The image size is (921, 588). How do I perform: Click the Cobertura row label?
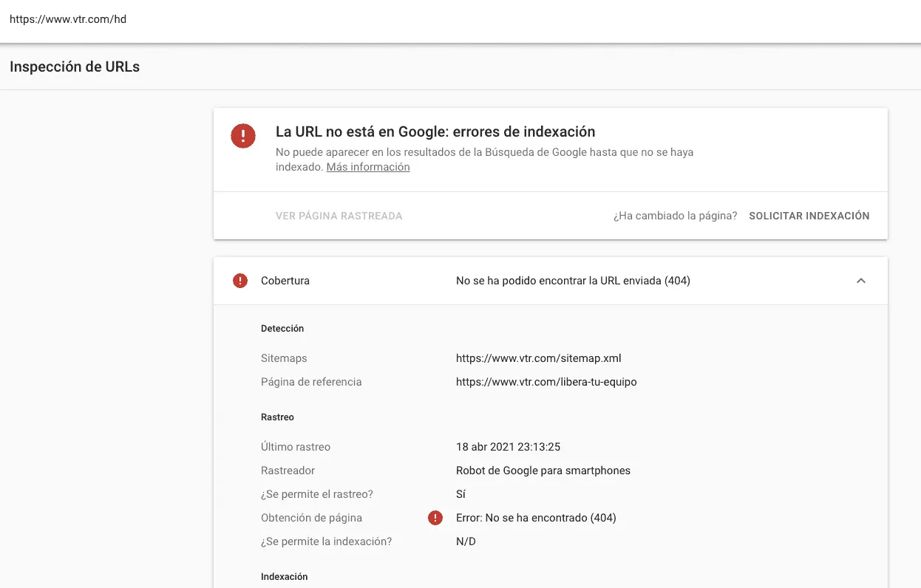tap(285, 281)
